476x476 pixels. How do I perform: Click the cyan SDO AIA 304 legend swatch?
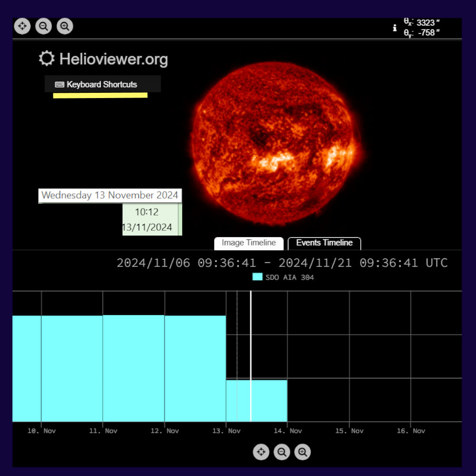(258, 277)
